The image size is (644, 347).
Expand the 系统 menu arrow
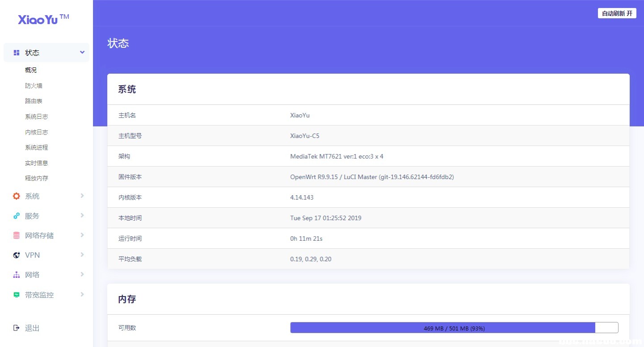(82, 196)
